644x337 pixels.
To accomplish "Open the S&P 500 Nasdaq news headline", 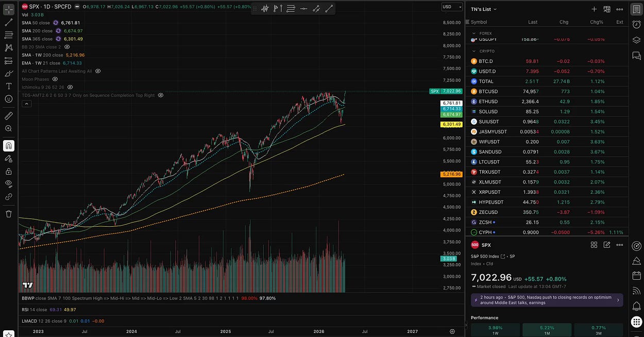I will [546, 300].
